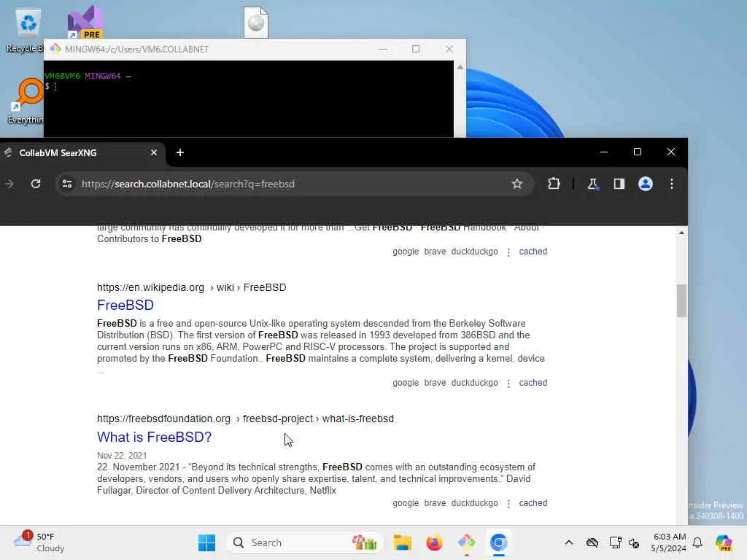Open Visual Studio Preview desktop shortcut
The height and width of the screenshot is (560, 747).
(85, 22)
